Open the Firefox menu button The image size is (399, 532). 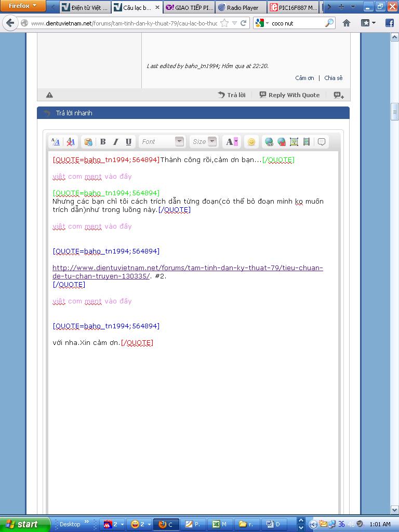coord(23,6)
